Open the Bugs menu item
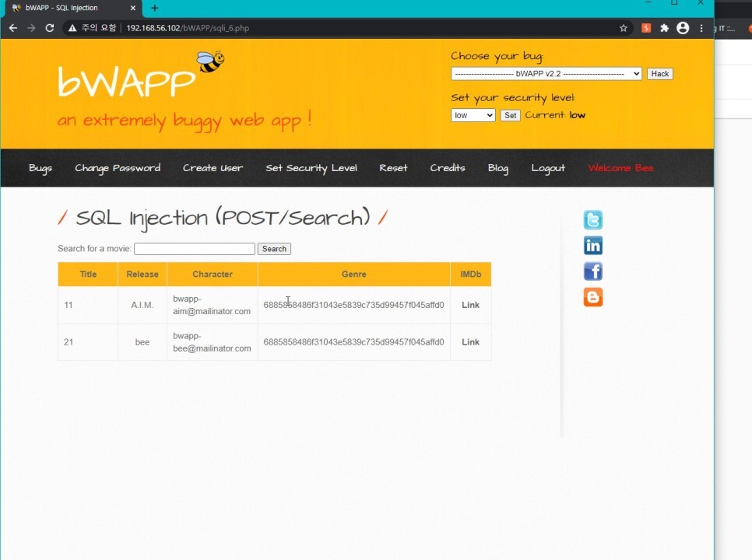 [x=40, y=168]
